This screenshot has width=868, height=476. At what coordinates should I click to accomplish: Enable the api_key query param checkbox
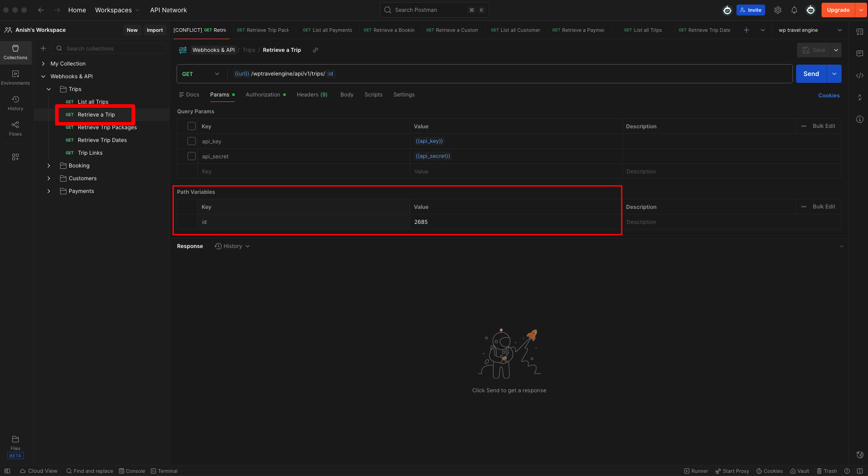coord(192,141)
